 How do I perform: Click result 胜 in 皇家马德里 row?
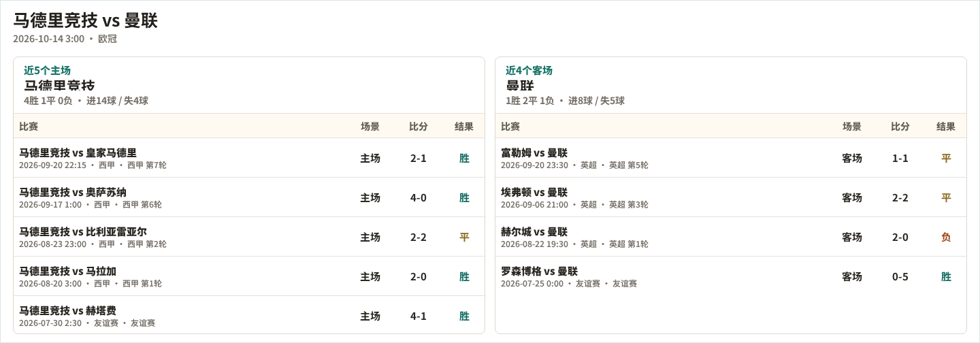(x=464, y=158)
